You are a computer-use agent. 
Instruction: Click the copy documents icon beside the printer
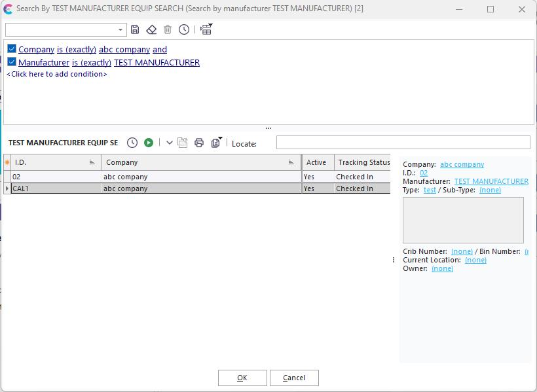coord(215,143)
